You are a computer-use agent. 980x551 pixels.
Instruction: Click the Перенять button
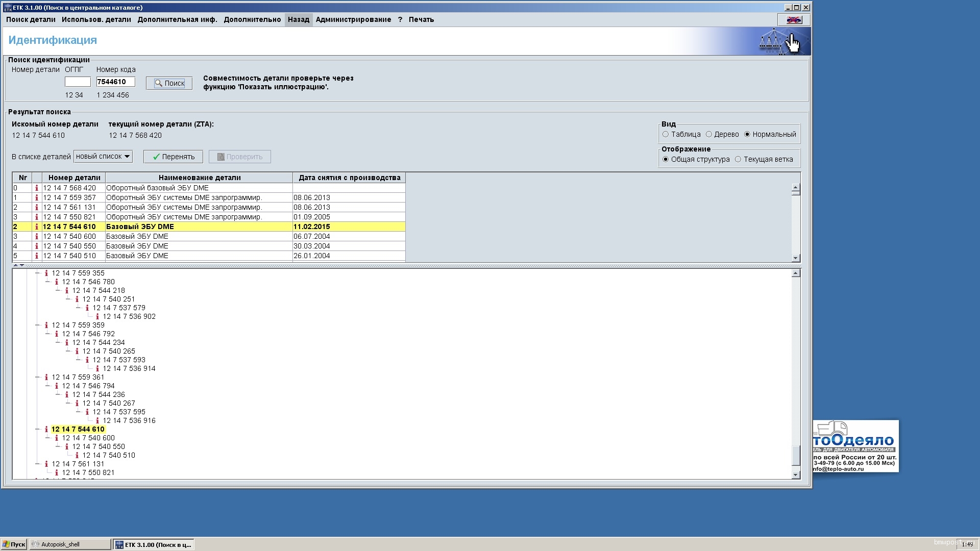[173, 157]
